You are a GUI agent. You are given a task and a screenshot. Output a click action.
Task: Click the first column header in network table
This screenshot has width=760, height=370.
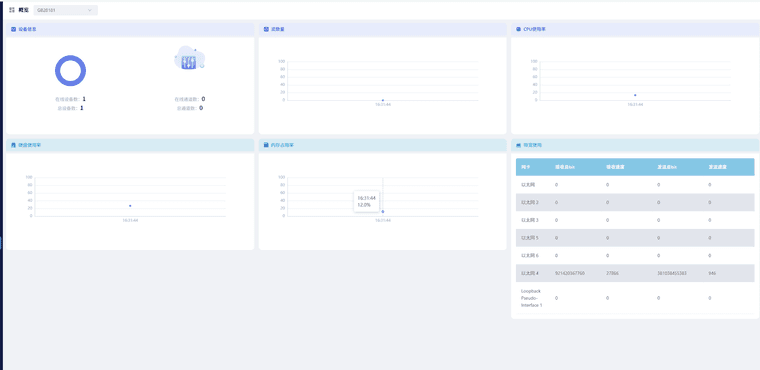tap(525, 167)
